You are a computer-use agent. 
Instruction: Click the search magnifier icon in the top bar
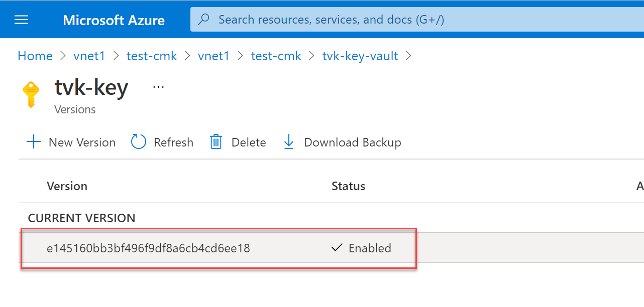tap(203, 19)
